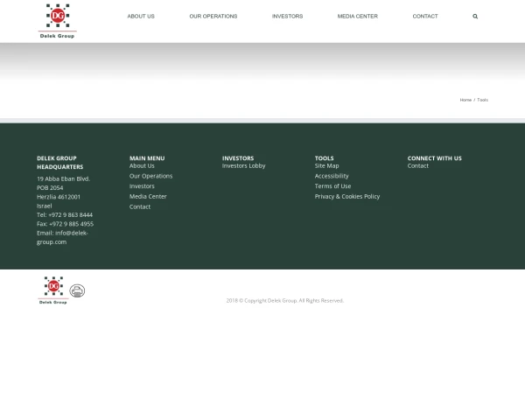Open the search magnifier icon
Screen dimensions: 525x420
point(475,17)
